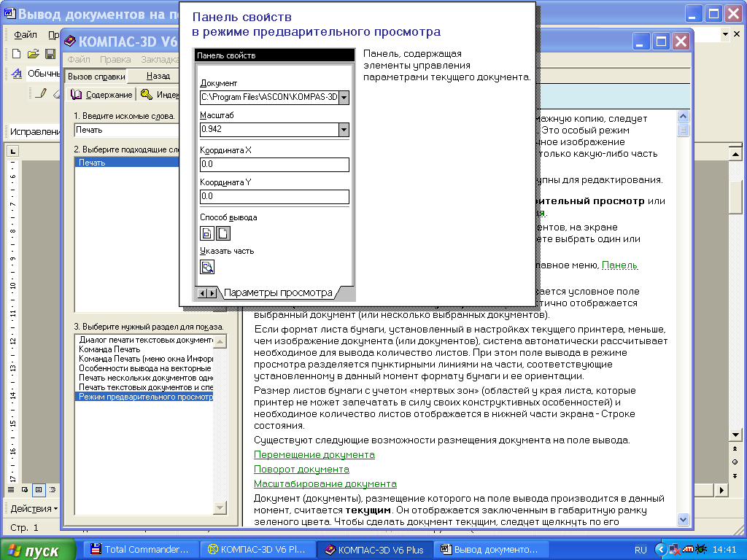Click the Previous page double-arrow in Word scrollbar

pos(735,448)
